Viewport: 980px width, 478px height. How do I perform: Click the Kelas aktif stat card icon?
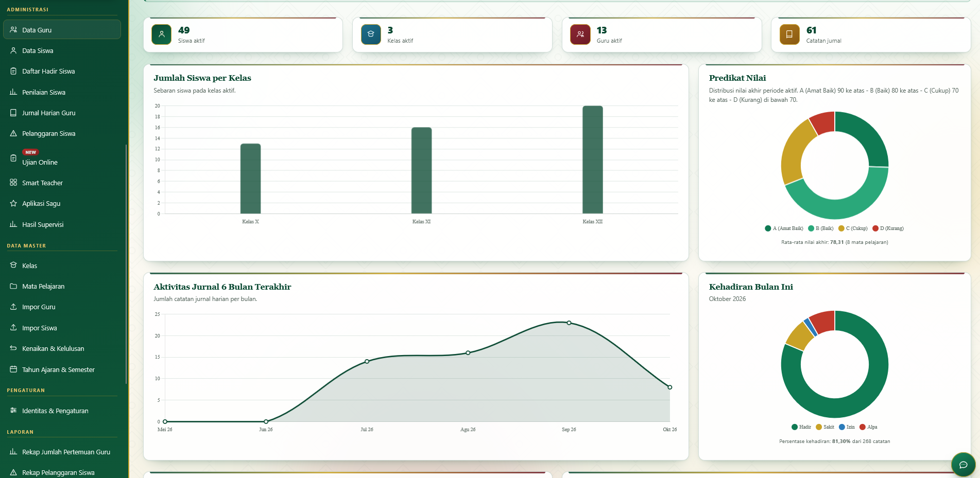pyautogui.click(x=371, y=34)
